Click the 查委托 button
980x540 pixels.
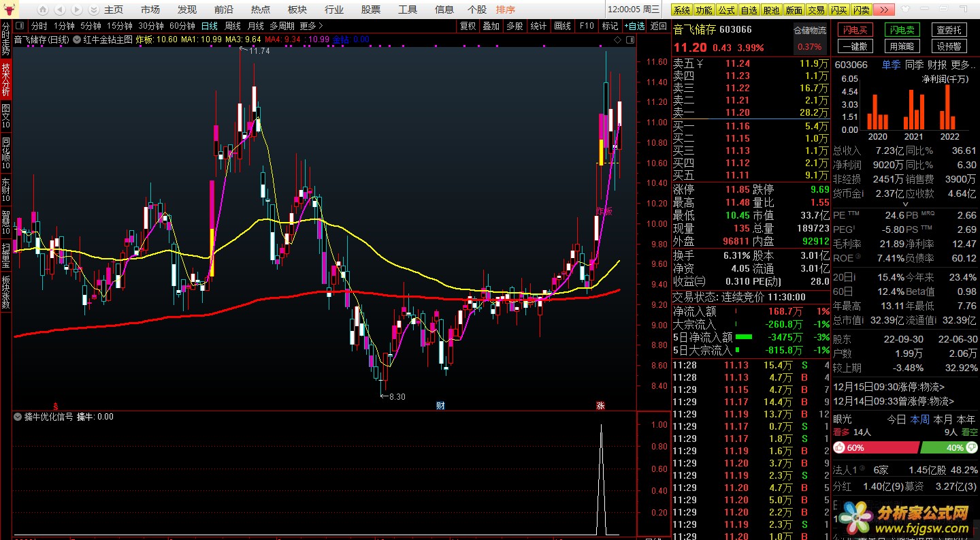(x=949, y=30)
